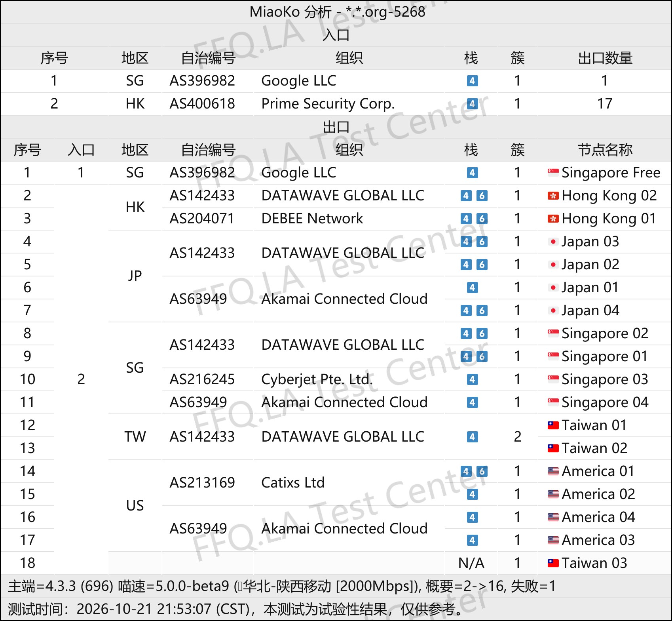Click the IPv6 badge in the Hong Kong 01 row

pos(482,219)
